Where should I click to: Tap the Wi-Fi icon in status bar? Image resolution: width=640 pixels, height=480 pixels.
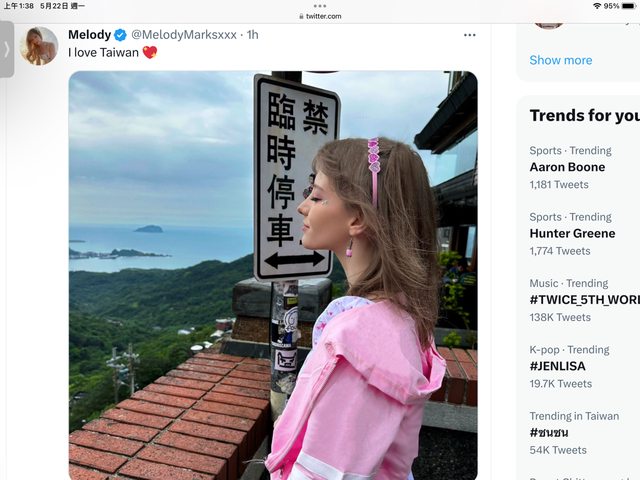point(596,6)
